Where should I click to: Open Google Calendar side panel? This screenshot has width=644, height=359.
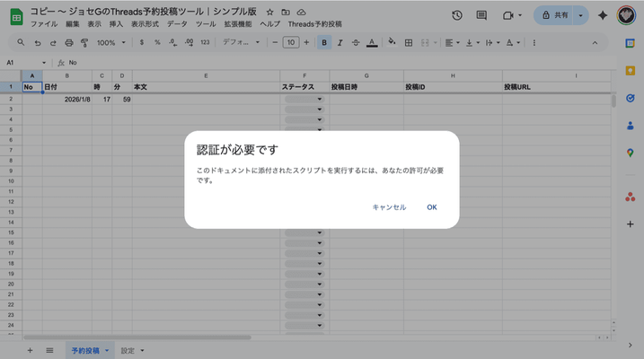pos(630,43)
